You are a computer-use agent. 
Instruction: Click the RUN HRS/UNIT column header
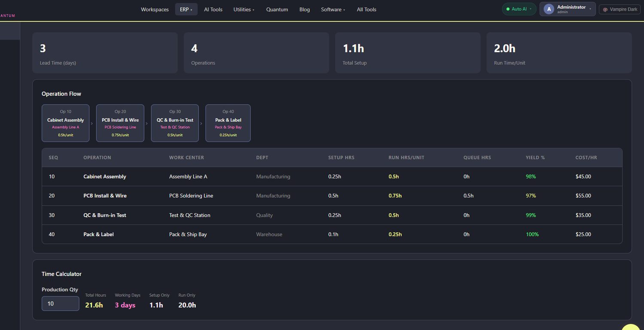[406, 157]
